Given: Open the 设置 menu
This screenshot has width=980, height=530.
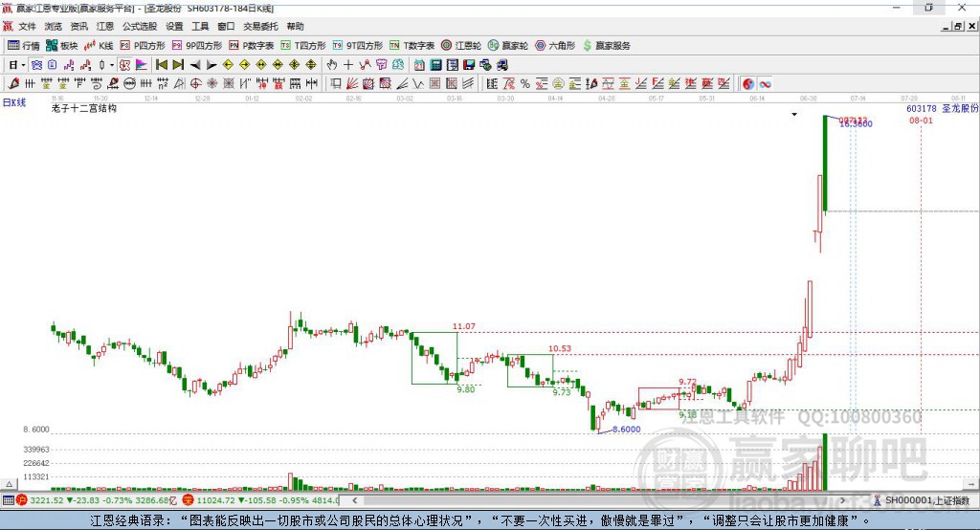Looking at the screenshot, I should (174, 26).
